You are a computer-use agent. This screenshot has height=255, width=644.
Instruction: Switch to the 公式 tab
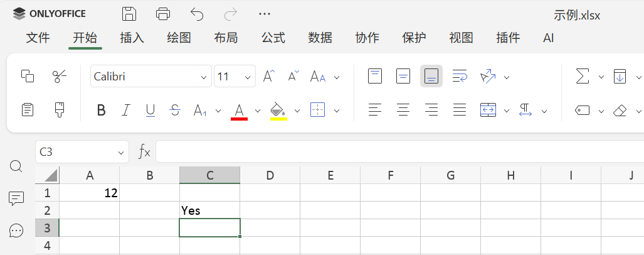pyautogui.click(x=273, y=38)
